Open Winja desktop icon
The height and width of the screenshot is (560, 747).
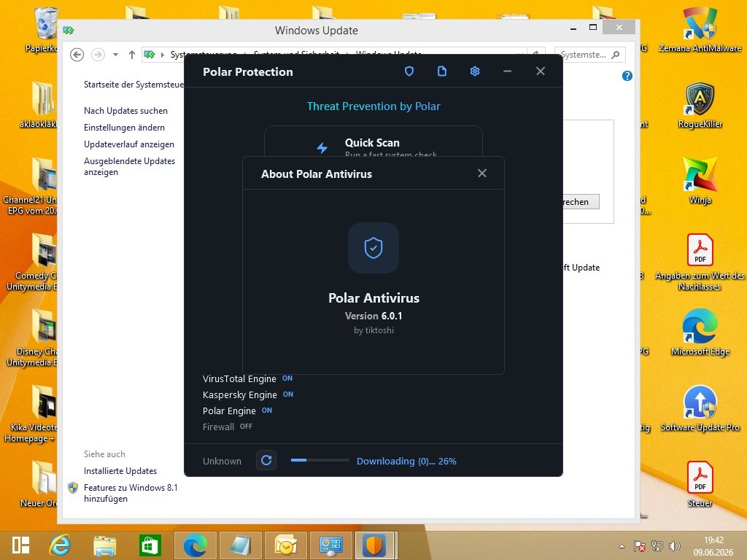tap(700, 181)
